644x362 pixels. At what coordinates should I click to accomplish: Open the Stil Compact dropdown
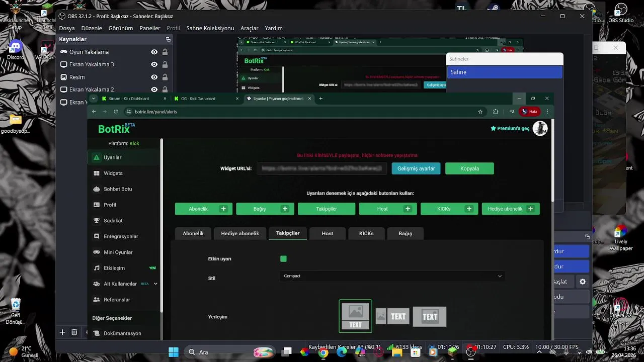tap(392, 276)
